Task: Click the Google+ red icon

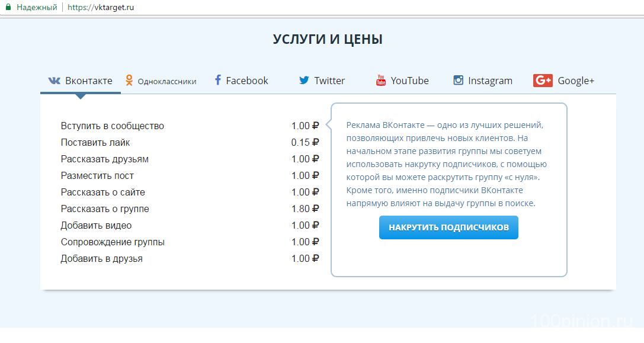Action: click(543, 81)
